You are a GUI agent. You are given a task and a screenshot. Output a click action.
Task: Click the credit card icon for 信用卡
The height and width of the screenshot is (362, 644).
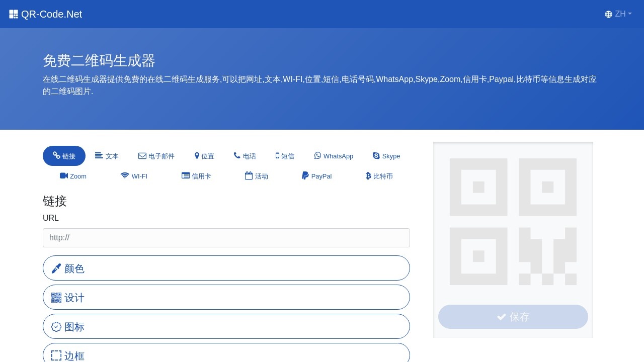186,175
